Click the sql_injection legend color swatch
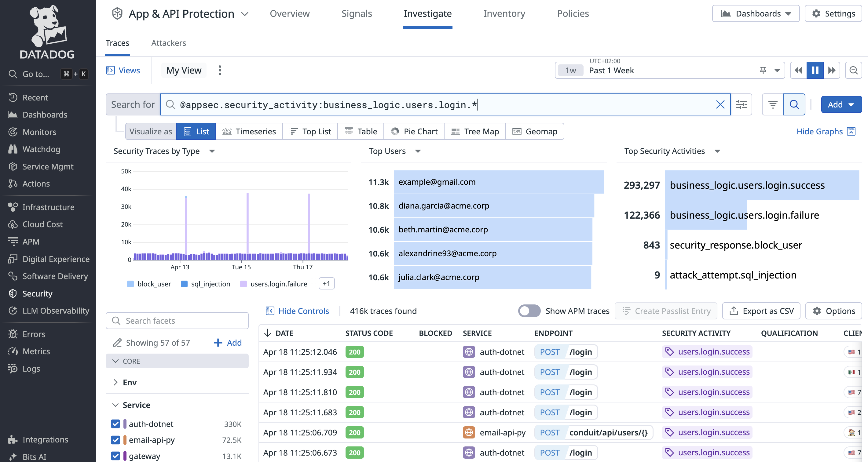The image size is (868, 462). tap(184, 284)
